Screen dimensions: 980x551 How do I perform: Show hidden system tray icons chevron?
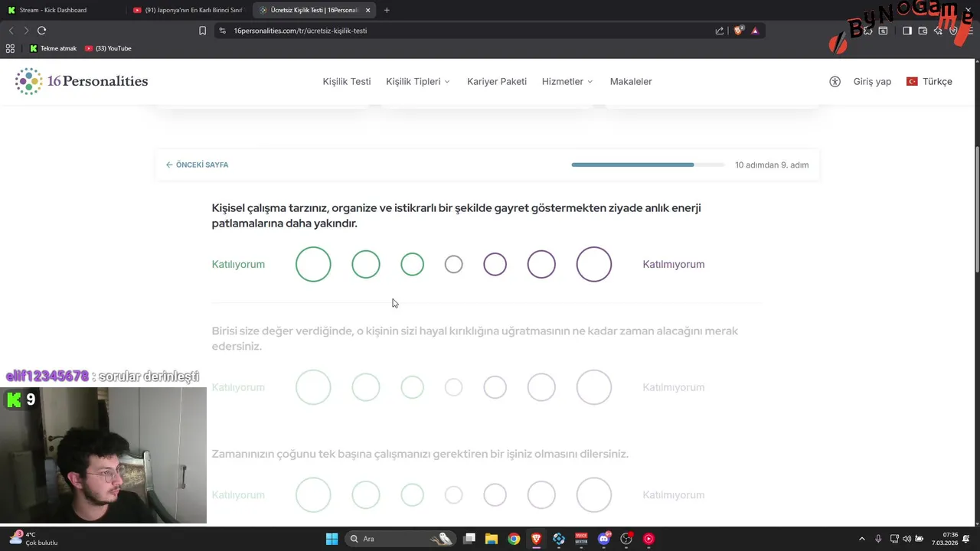(x=862, y=539)
